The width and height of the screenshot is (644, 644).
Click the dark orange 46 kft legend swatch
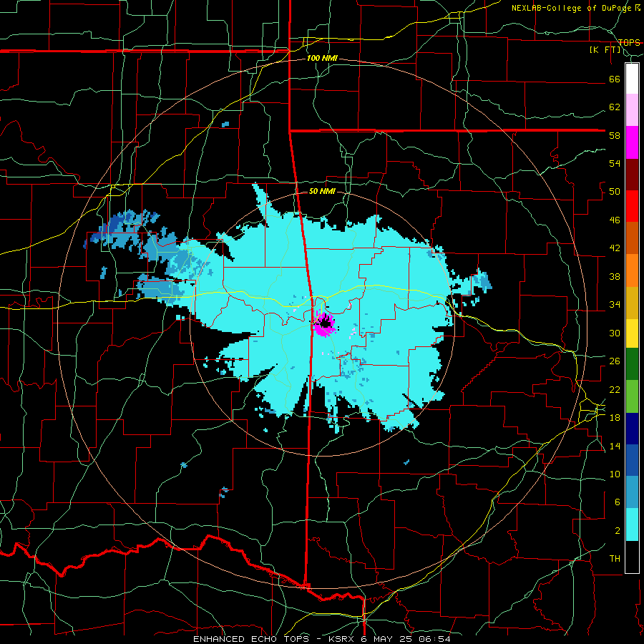pyautogui.click(x=632, y=238)
